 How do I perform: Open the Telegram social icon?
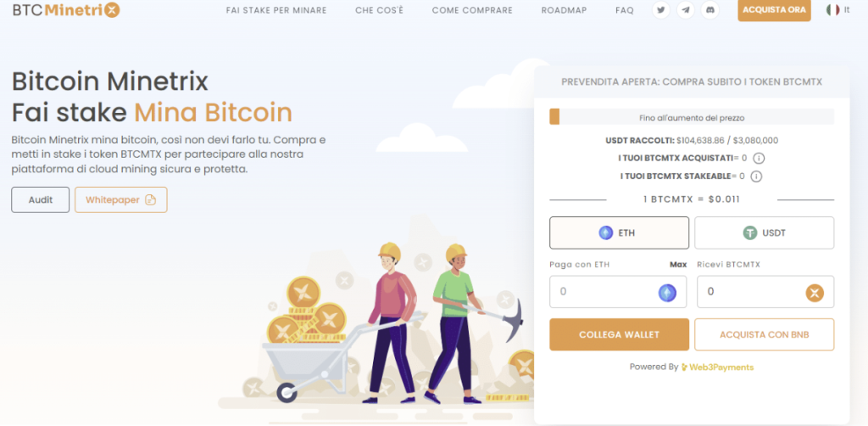[685, 10]
